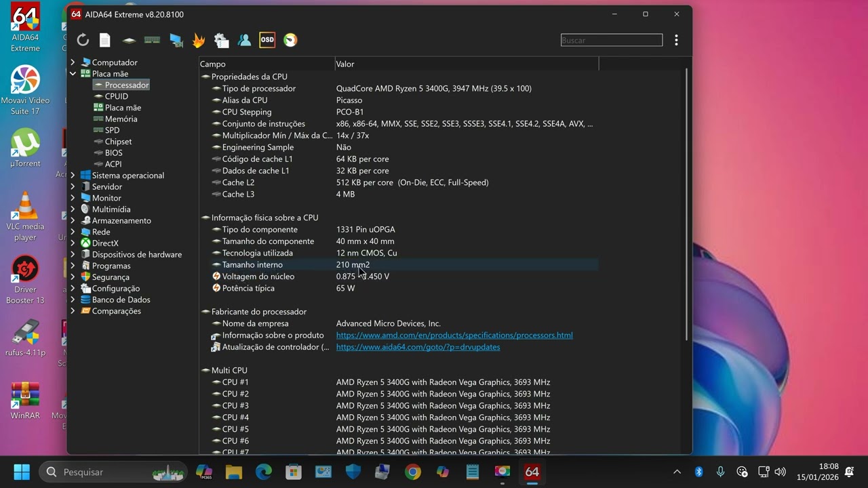Click the Bluetooth tray icon

[x=698, y=472]
